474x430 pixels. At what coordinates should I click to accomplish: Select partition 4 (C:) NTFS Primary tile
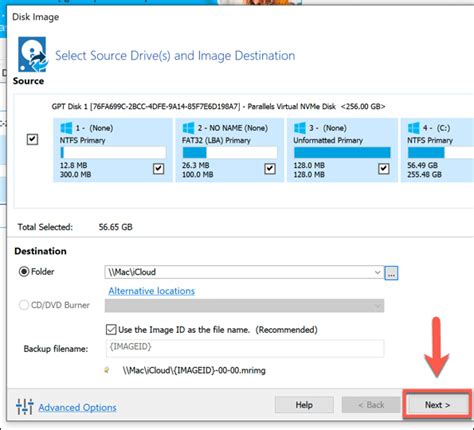coord(437,150)
